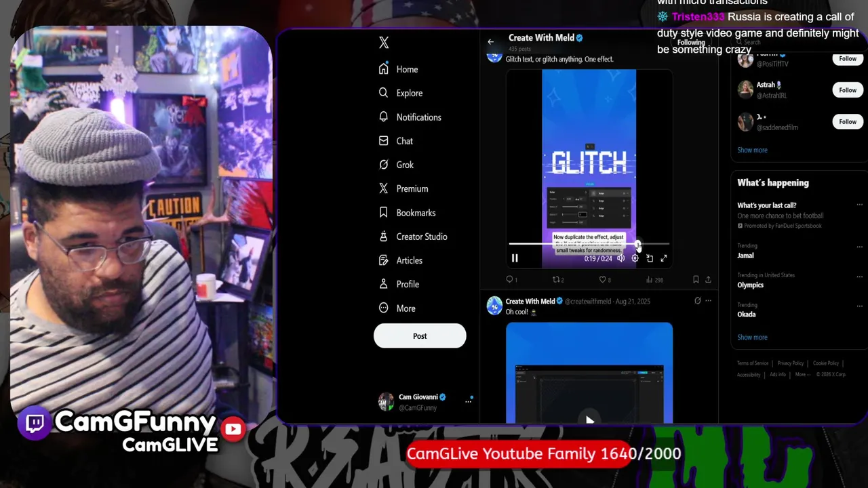This screenshot has width=868, height=488.
Task: Repost the Glitch post
Action: (558, 280)
